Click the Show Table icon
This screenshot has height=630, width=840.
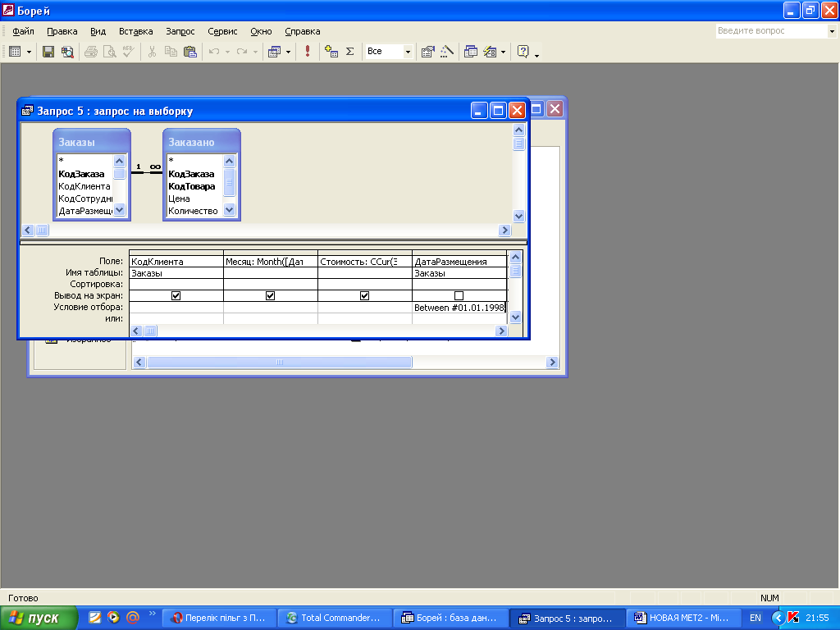coord(331,52)
